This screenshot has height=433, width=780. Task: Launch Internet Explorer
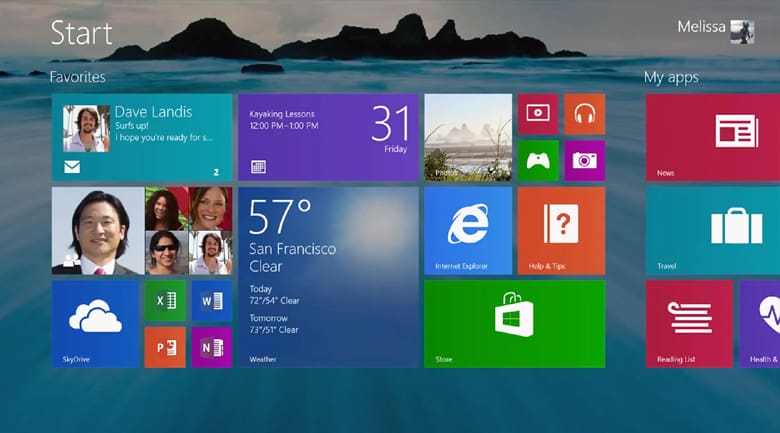tap(468, 230)
